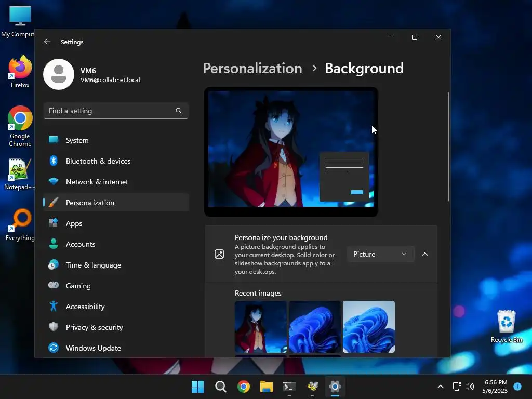Click the Windows Update refresh icon
Screen dimensions: 532x399
click(54, 348)
